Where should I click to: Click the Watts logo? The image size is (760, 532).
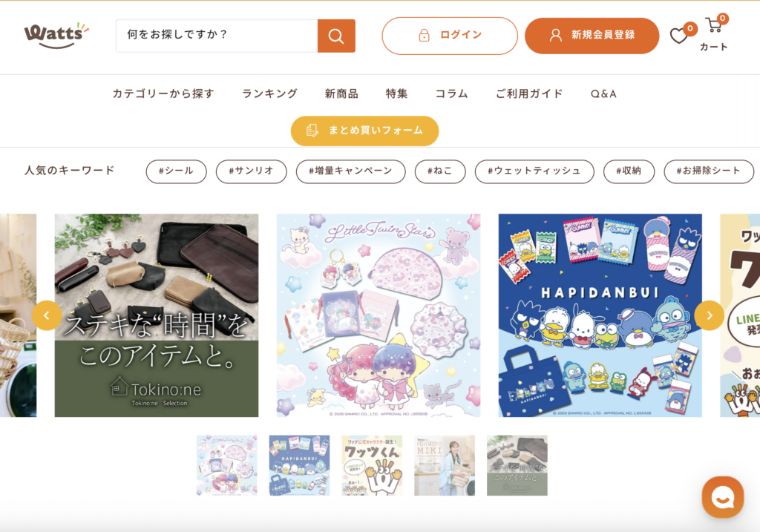56,36
